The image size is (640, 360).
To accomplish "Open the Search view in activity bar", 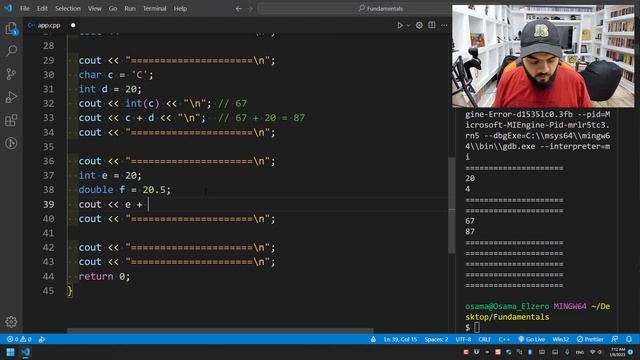I will tap(11, 51).
